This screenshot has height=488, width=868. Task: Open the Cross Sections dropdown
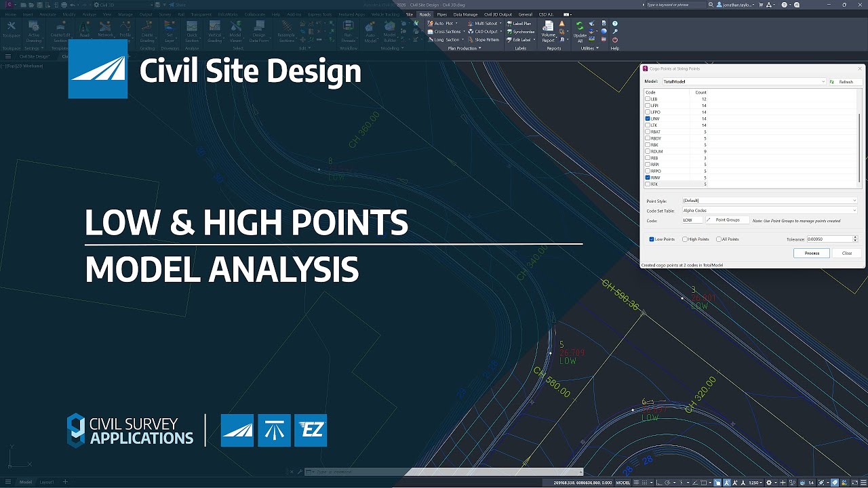463,31
